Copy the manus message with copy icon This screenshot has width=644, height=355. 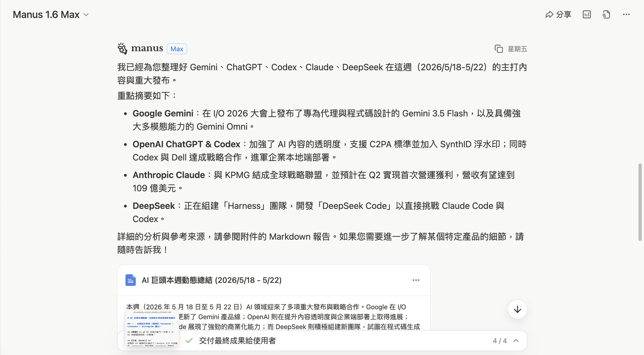point(499,49)
